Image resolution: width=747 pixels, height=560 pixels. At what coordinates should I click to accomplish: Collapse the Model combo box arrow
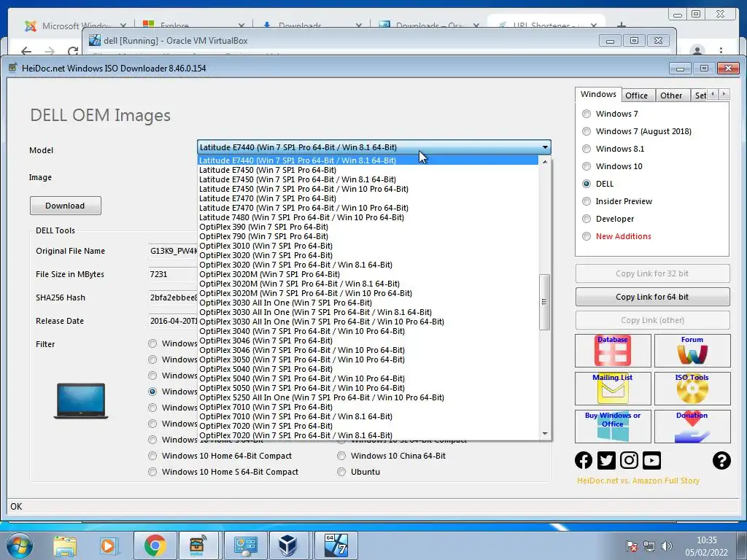(x=545, y=147)
